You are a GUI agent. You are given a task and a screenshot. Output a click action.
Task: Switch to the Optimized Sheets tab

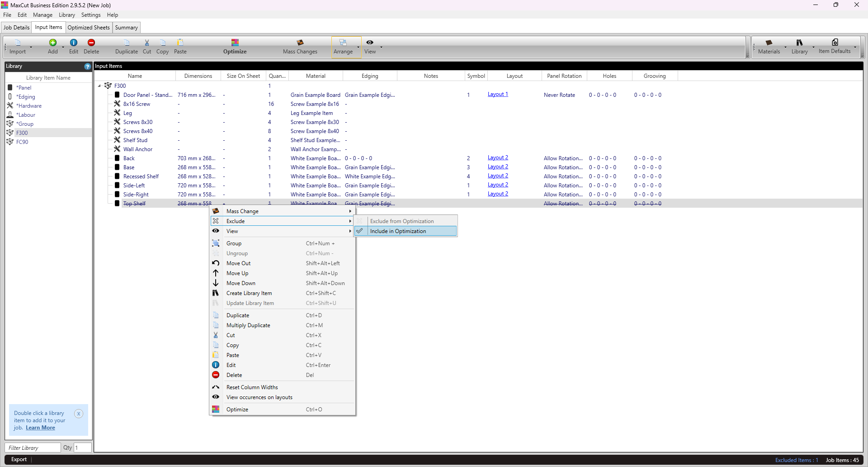coord(89,28)
